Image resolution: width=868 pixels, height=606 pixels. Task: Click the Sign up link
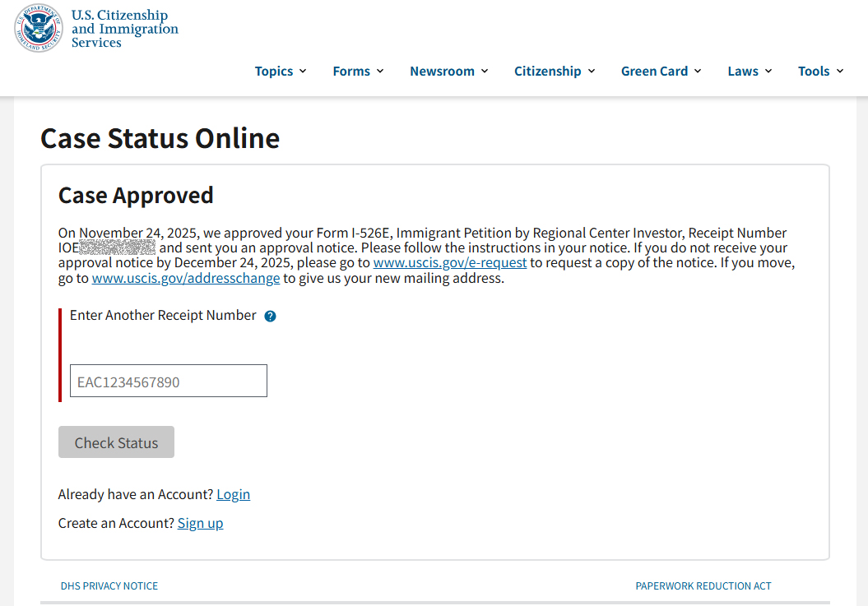[201, 523]
